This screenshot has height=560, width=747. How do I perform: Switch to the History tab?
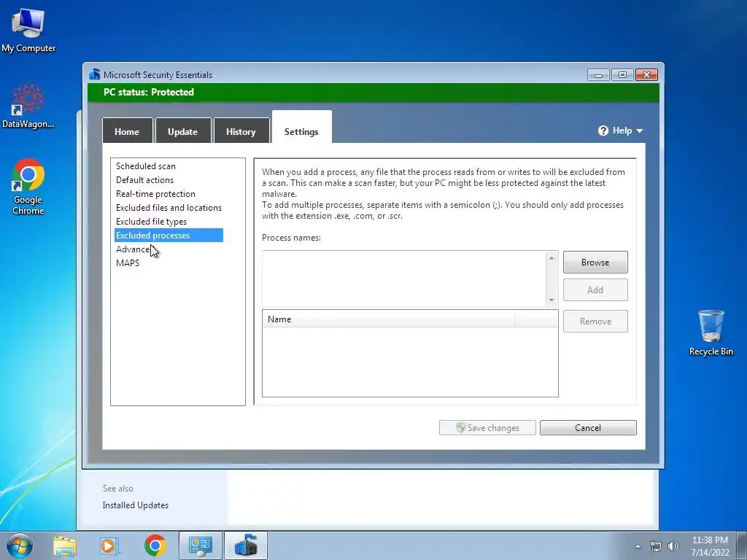(x=241, y=131)
